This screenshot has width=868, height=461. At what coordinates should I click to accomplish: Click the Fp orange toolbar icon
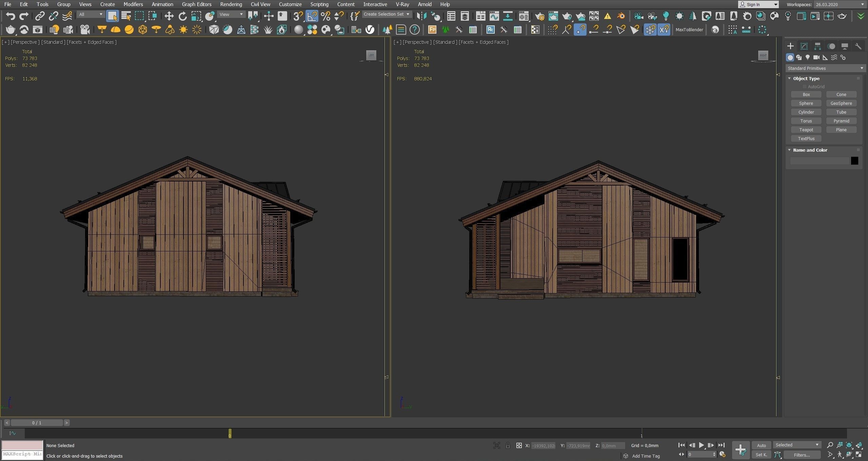(432, 30)
